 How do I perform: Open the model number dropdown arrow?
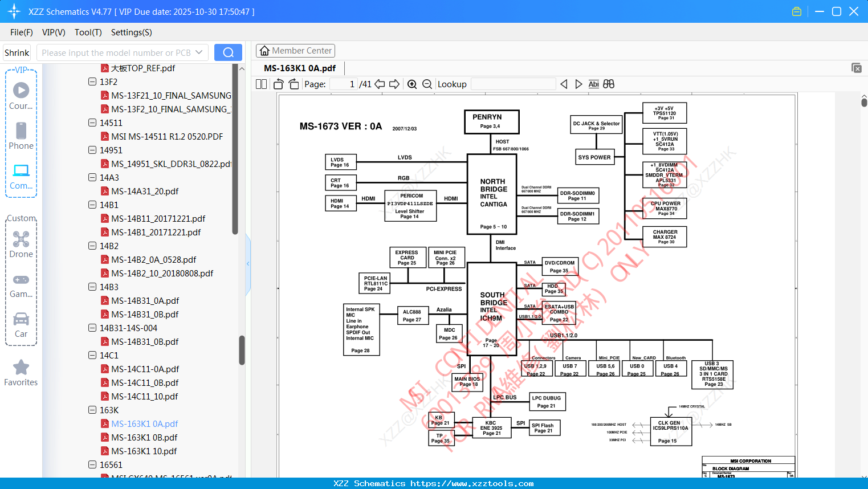coord(199,52)
